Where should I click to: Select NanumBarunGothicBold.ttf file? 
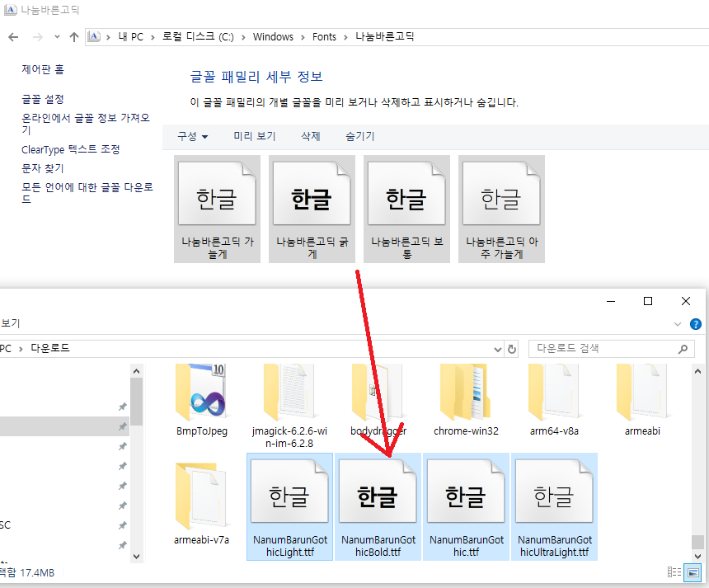(x=378, y=507)
